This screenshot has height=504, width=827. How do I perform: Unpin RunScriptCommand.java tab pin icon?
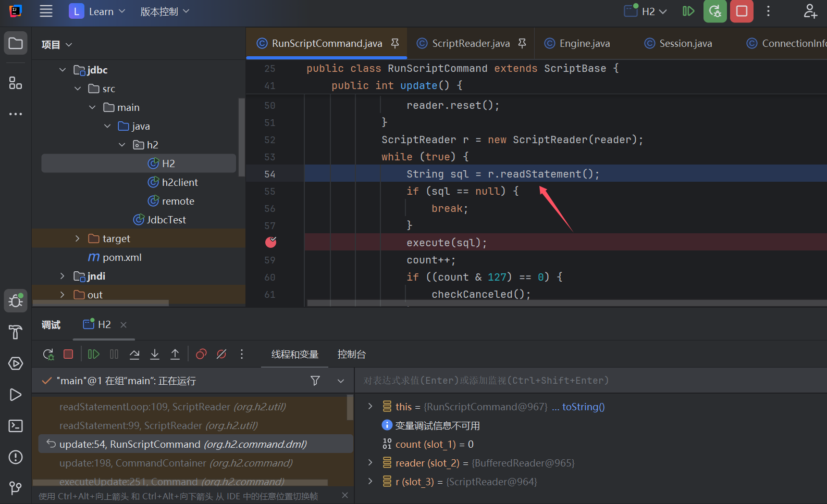tap(395, 43)
